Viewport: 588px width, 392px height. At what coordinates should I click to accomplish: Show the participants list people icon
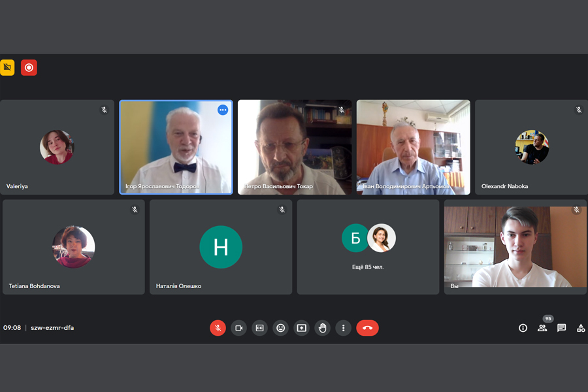542,328
